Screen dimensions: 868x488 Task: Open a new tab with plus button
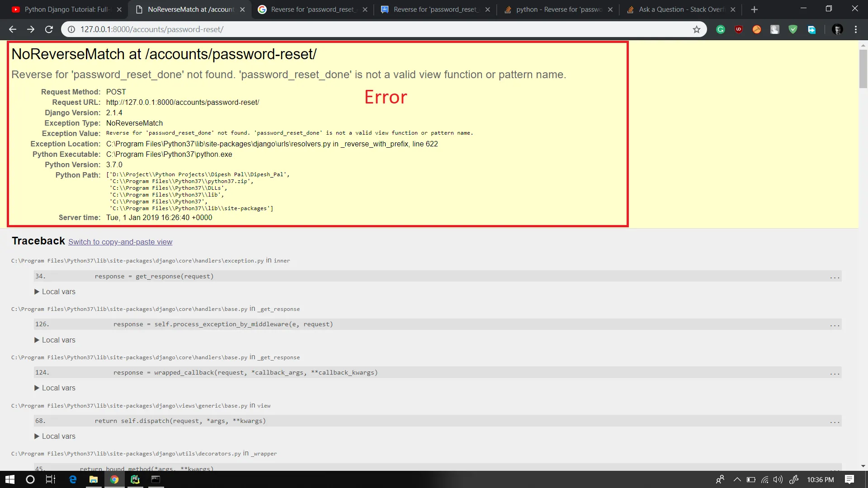pos(754,9)
